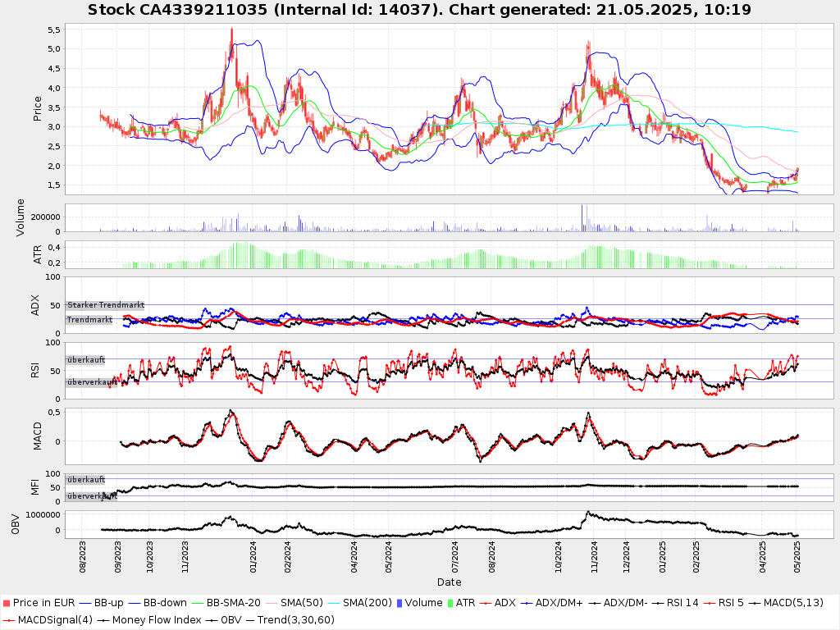Click the ADX/DM+ legend entry

(x=552, y=603)
